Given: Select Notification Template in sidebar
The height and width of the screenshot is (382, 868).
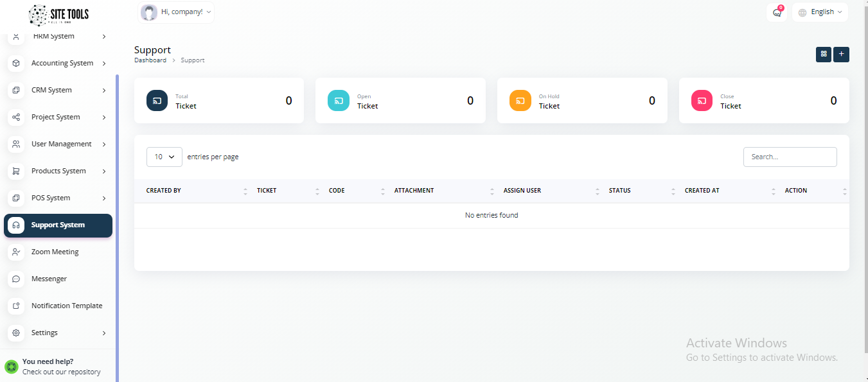Looking at the screenshot, I should pyautogui.click(x=66, y=306).
